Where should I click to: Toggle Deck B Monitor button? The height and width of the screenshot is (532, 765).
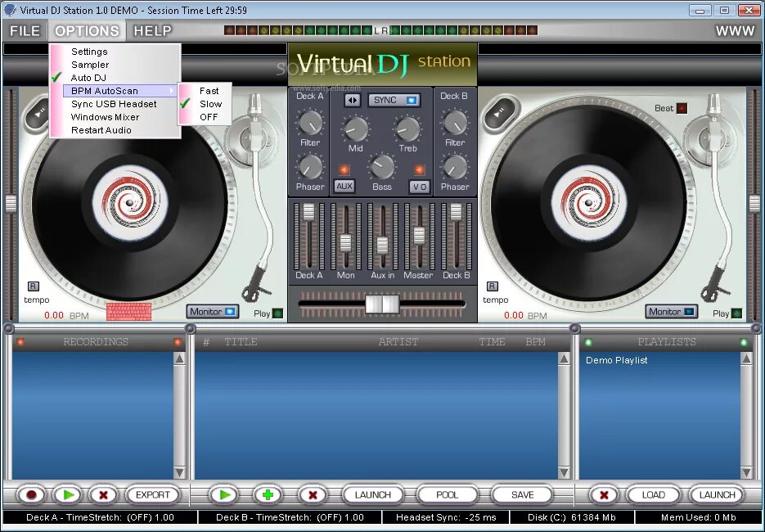(672, 311)
